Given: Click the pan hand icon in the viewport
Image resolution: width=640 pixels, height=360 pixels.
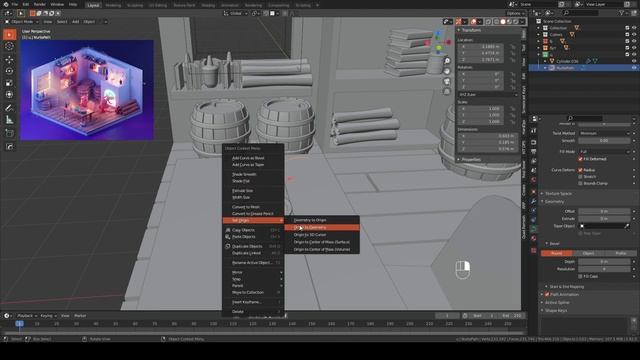Looking at the screenshot, I should (x=447, y=71).
